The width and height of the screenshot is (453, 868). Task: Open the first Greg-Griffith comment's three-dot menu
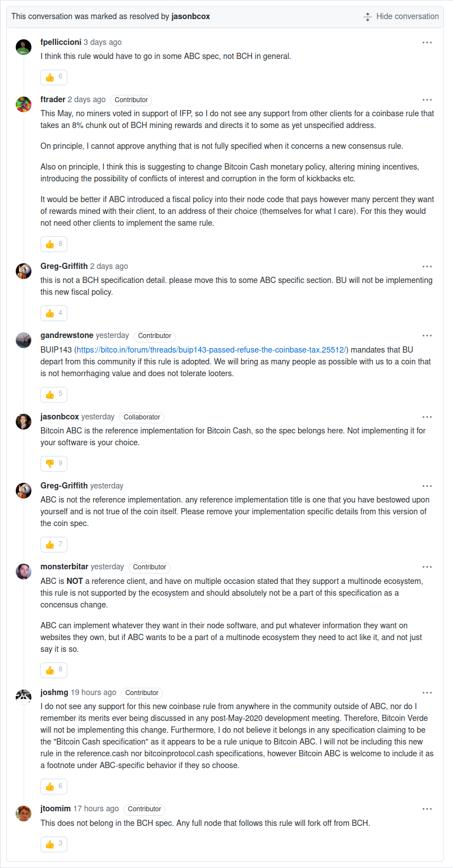coord(427,267)
